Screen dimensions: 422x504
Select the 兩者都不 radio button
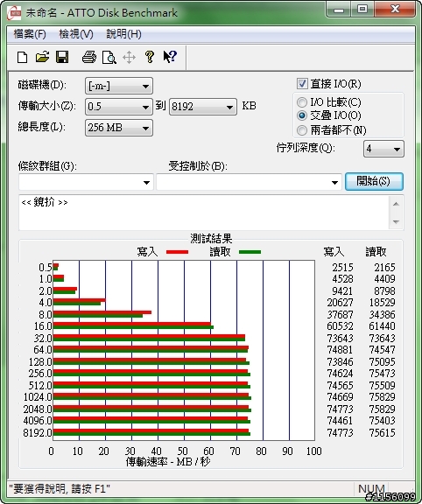click(302, 130)
